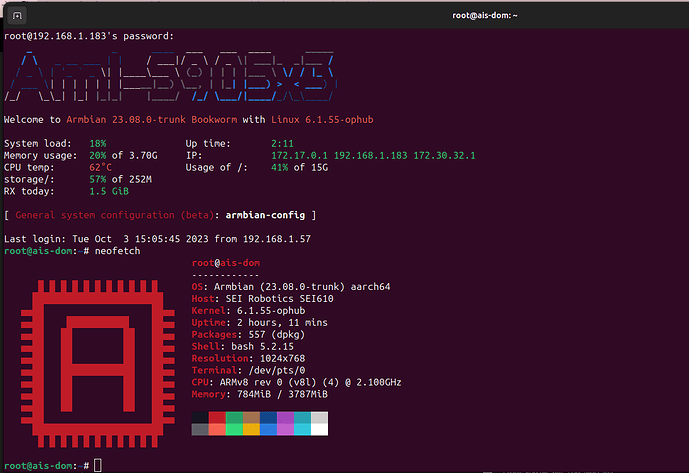Click the Packages line 557 (dpkg)
Screen dimensions: 689x473
click(x=248, y=334)
